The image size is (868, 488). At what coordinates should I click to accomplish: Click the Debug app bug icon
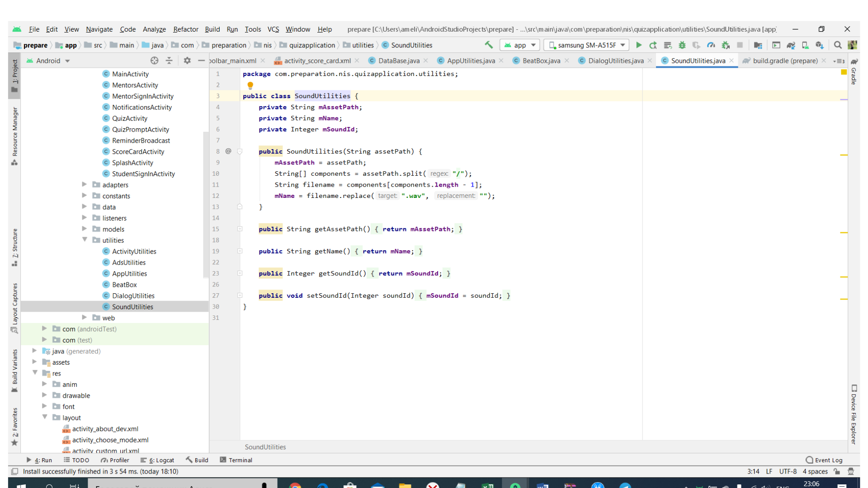(x=682, y=45)
